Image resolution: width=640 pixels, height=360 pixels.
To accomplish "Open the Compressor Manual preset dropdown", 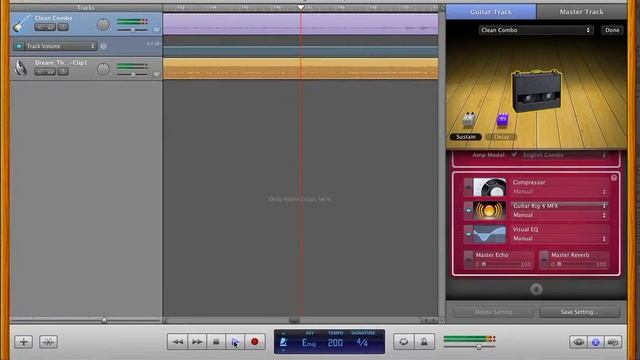I will point(559,191).
